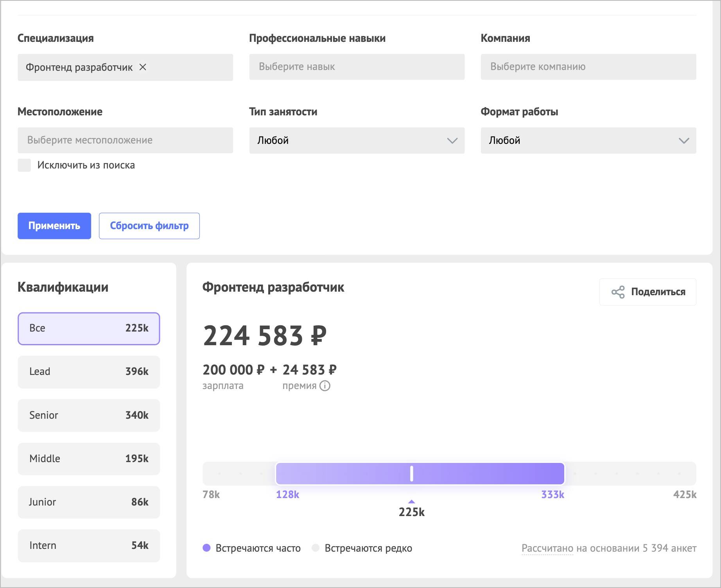The image size is (721, 588).
Task: Click the purple Встречаются часто legend dot
Action: click(x=206, y=548)
